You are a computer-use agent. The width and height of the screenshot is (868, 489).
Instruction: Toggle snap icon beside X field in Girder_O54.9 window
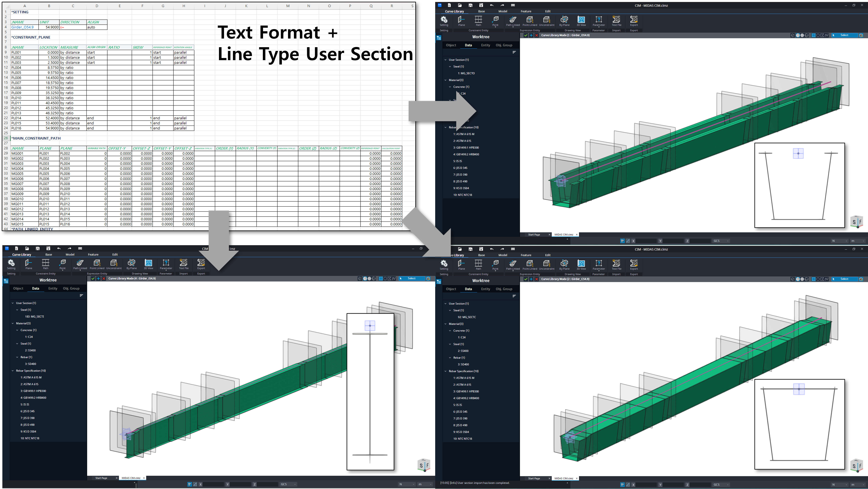[x=622, y=241]
